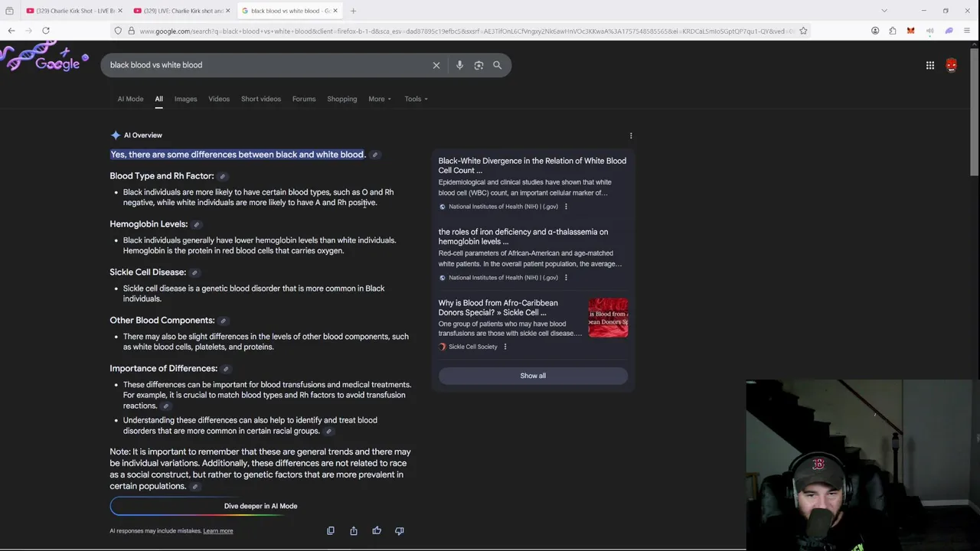Open three-dot menu beside Sickle Cell Society
The width and height of the screenshot is (980, 551).
coord(505,347)
